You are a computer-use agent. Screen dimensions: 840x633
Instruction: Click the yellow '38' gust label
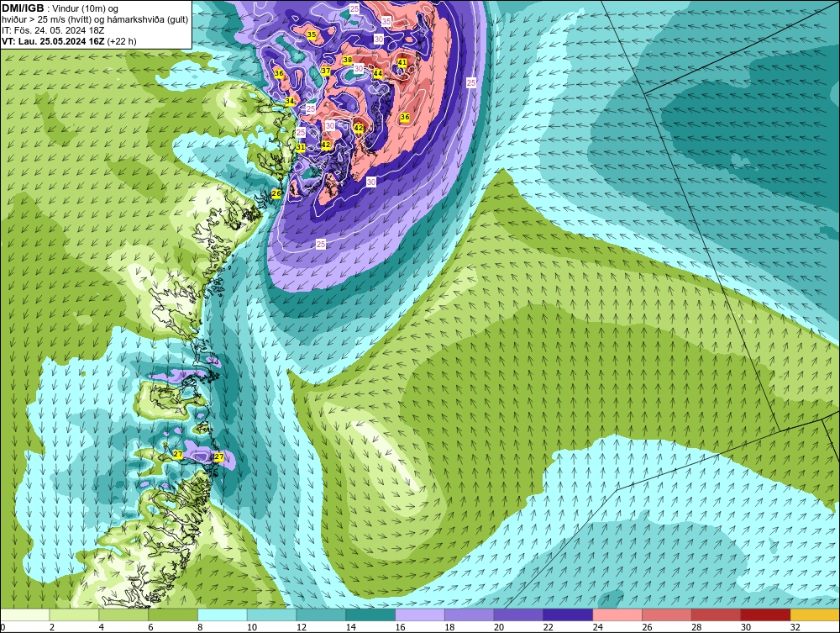click(x=348, y=60)
